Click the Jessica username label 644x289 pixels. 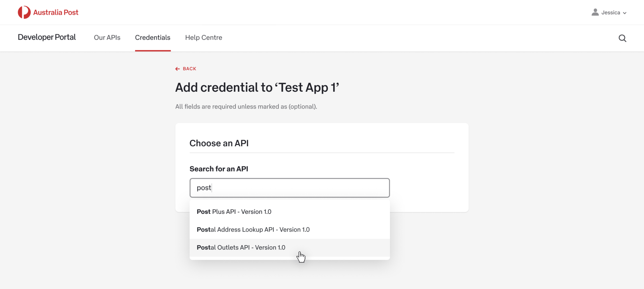click(611, 13)
